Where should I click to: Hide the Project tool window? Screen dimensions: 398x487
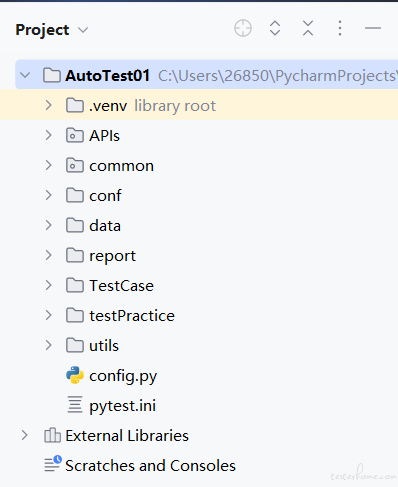tap(373, 28)
